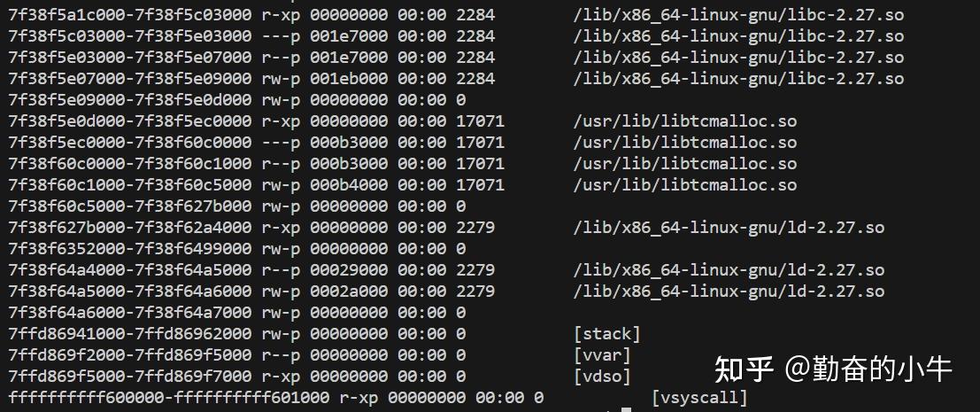The width and height of the screenshot is (980, 412).
Task: Click the r-xp ld-2.27.so path
Action: [729, 228]
